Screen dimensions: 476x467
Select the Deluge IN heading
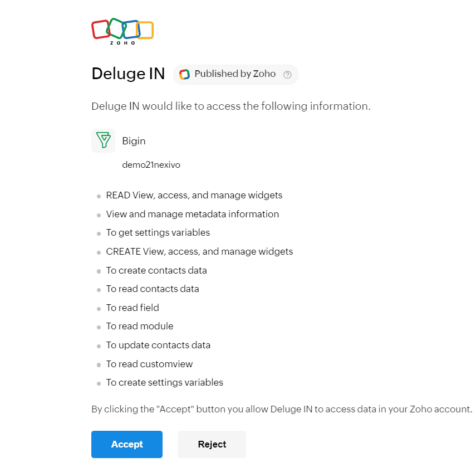(x=128, y=74)
